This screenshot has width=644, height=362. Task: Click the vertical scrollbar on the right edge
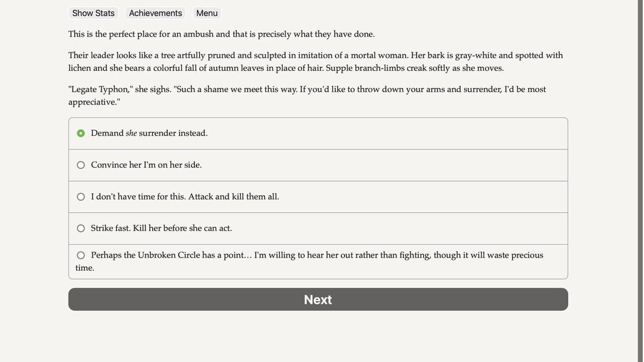640,181
